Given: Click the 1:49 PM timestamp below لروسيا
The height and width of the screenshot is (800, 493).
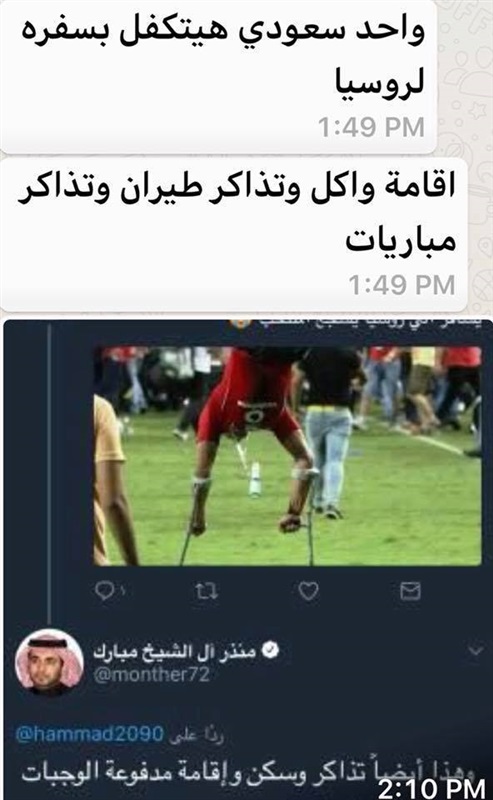Looking at the screenshot, I should pyautogui.click(x=371, y=127).
